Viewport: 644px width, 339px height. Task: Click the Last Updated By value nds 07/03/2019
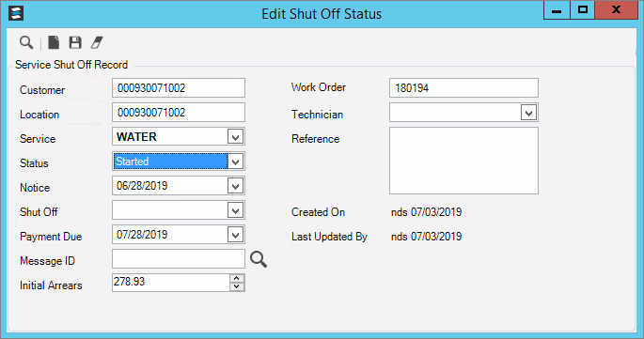click(x=426, y=237)
